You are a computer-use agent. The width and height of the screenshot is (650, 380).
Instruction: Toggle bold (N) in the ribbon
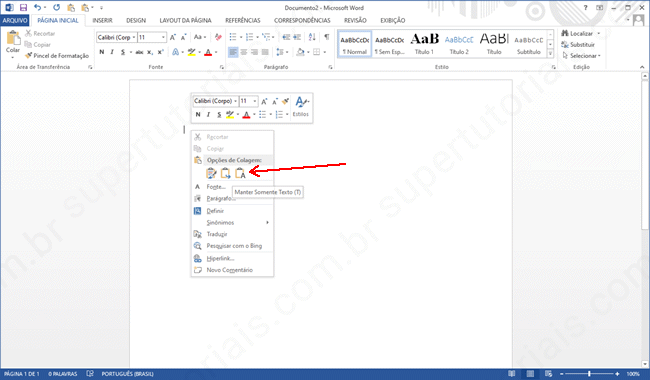[x=102, y=52]
